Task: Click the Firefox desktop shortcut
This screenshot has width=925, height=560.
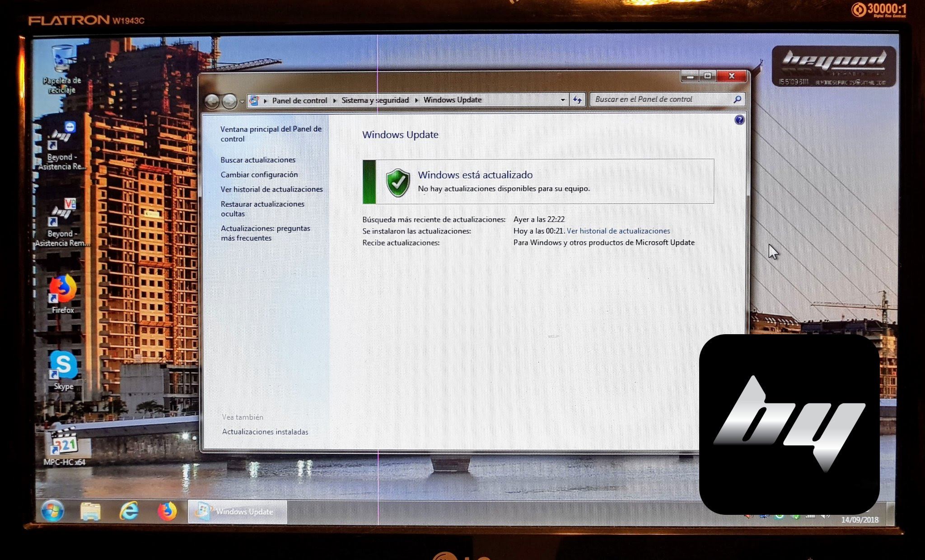Action: 63,289
